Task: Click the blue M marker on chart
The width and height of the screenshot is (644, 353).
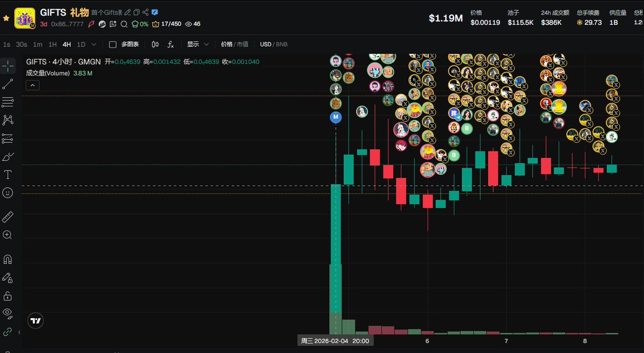Action: coord(336,117)
